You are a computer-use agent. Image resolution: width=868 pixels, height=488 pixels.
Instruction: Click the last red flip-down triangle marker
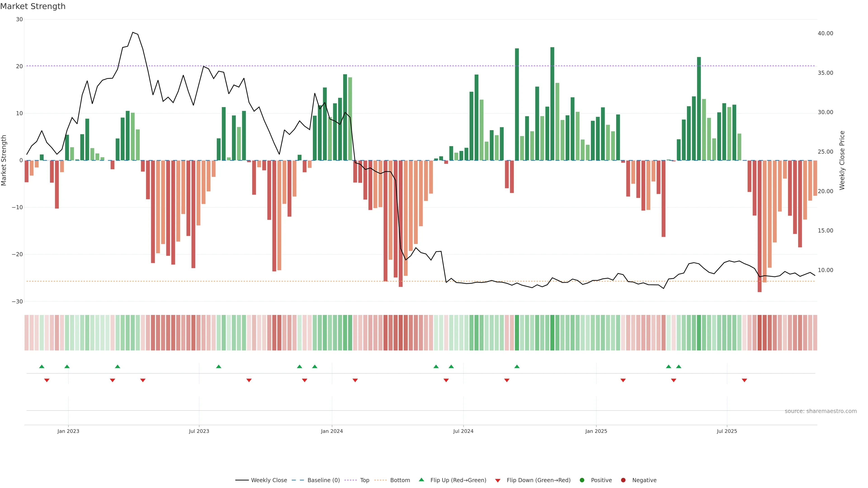click(x=744, y=380)
